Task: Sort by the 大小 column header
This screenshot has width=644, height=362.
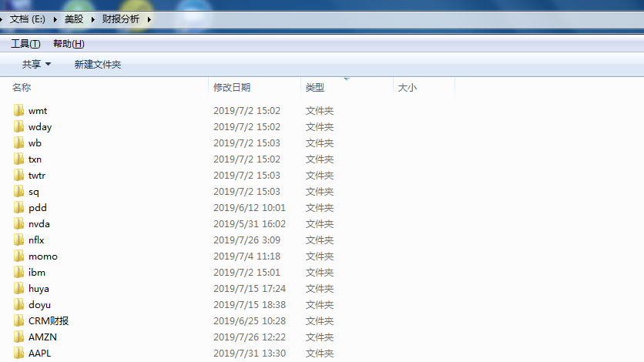Action: click(x=408, y=88)
